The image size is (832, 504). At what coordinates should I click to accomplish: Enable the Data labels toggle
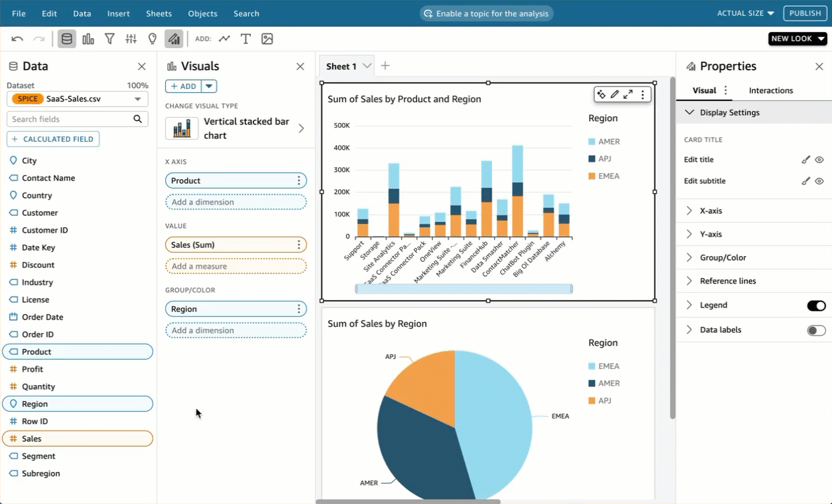tap(816, 330)
